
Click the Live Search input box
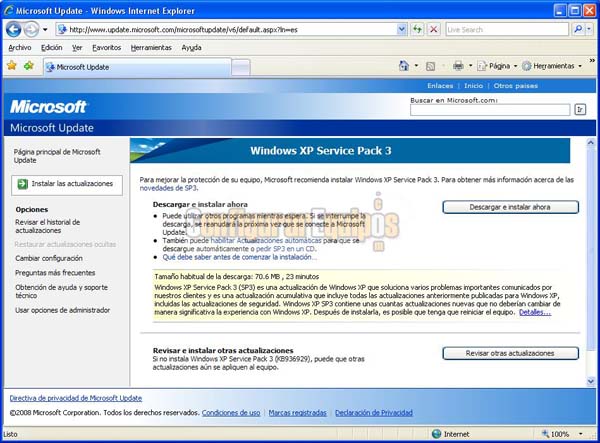pyautogui.click(x=507, y=29)
